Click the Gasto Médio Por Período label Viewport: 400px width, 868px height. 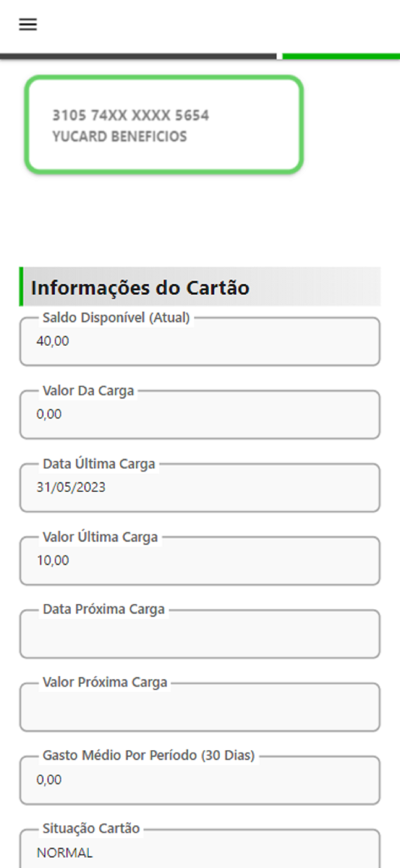click(x=149, y=755)
